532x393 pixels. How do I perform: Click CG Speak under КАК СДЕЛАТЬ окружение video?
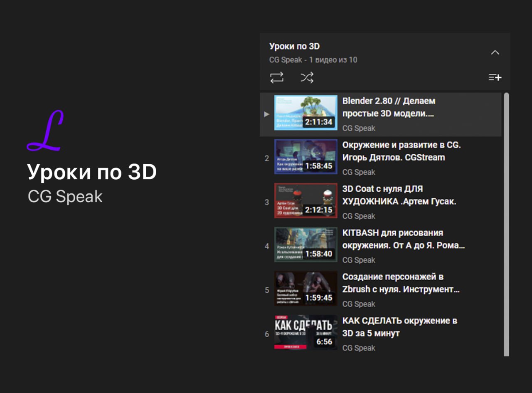click(x=359, y=348)
